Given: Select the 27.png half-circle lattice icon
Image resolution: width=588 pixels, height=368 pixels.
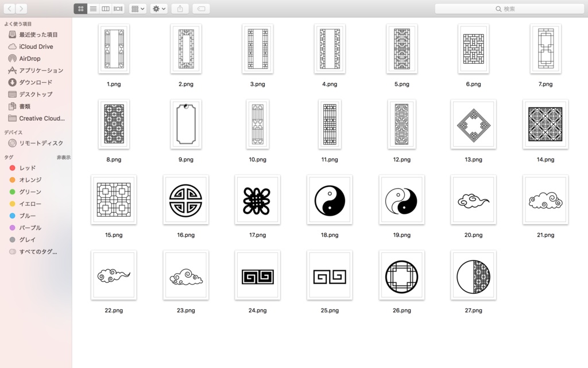Looking at the screenshot, I should point(473,275).
